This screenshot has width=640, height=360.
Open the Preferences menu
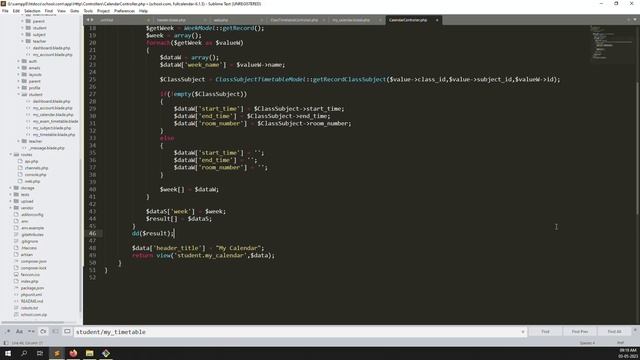click(124, 11)
